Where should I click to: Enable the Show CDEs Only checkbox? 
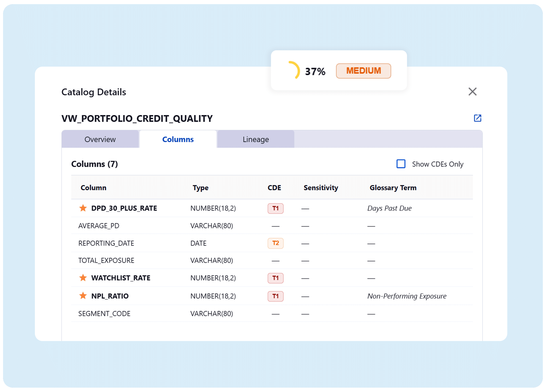pos(401,164)
